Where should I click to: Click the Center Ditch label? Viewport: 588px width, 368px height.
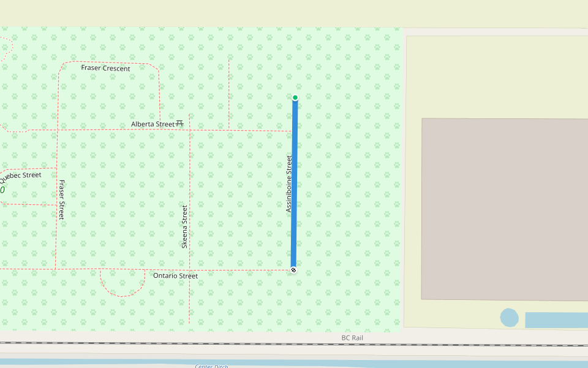pyautogui.click(x=211, y=366)
